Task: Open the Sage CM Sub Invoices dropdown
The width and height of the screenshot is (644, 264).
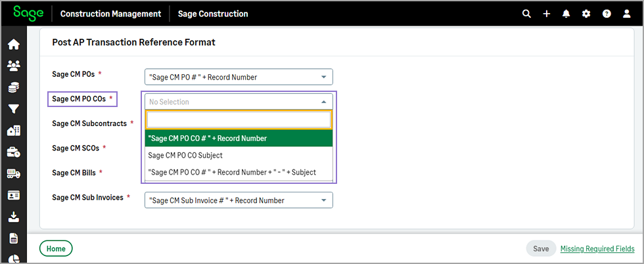Action: tap(239, 200)
